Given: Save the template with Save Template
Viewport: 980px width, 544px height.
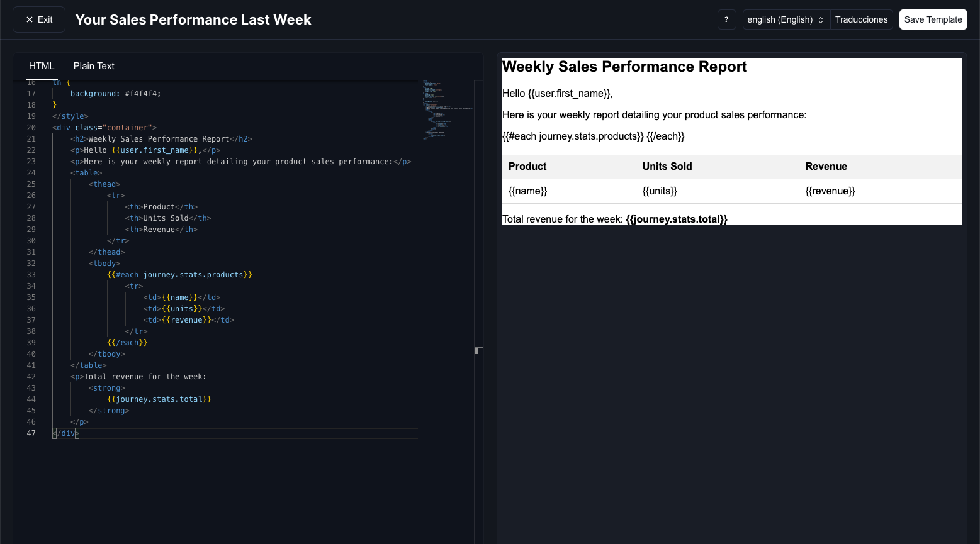Looking at the screenshot, I should (x=933, y=19).
